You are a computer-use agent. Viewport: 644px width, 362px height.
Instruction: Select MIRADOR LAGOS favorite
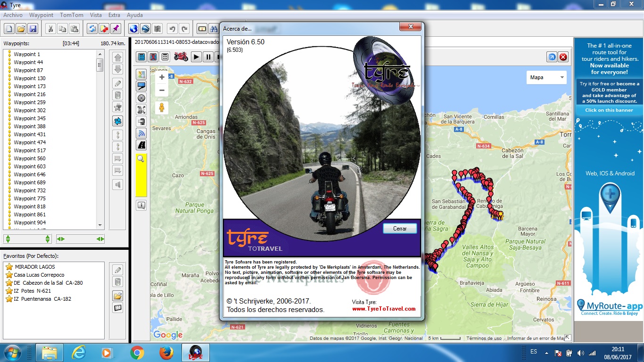[x=35, y=267]
